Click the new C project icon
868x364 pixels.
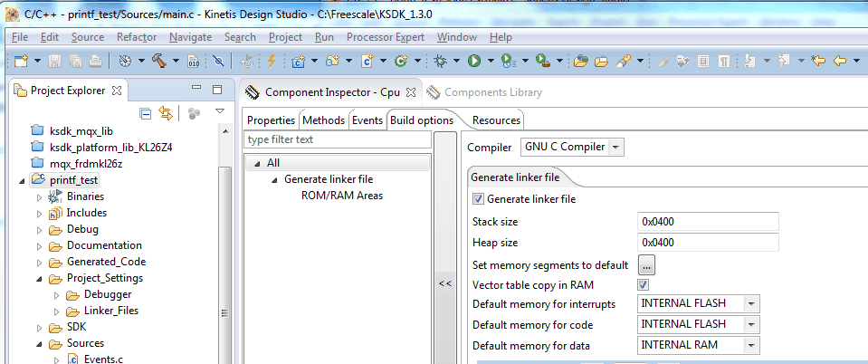click(x=299, y=61)
